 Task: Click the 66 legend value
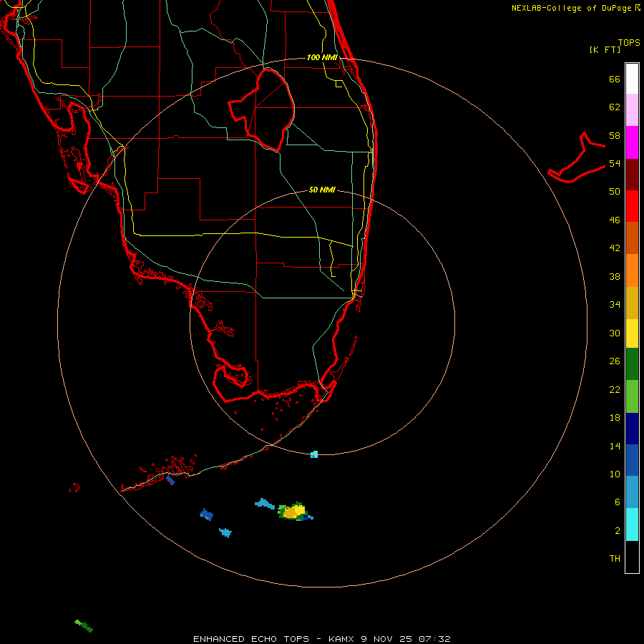pos(615,79)
